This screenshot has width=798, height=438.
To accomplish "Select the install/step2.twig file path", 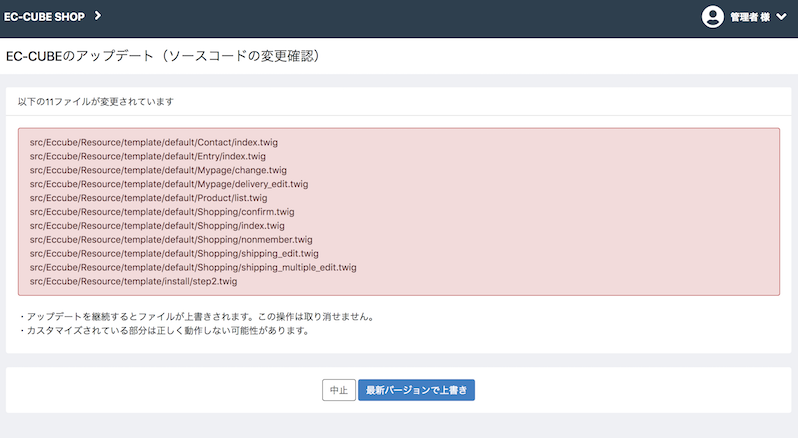I will [x=133, y=281].
